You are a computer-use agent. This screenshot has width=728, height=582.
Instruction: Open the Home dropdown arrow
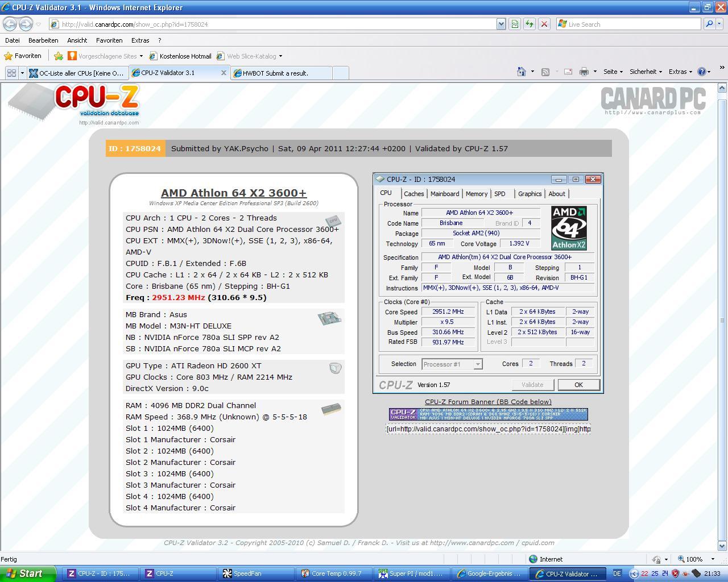point(532,72)
